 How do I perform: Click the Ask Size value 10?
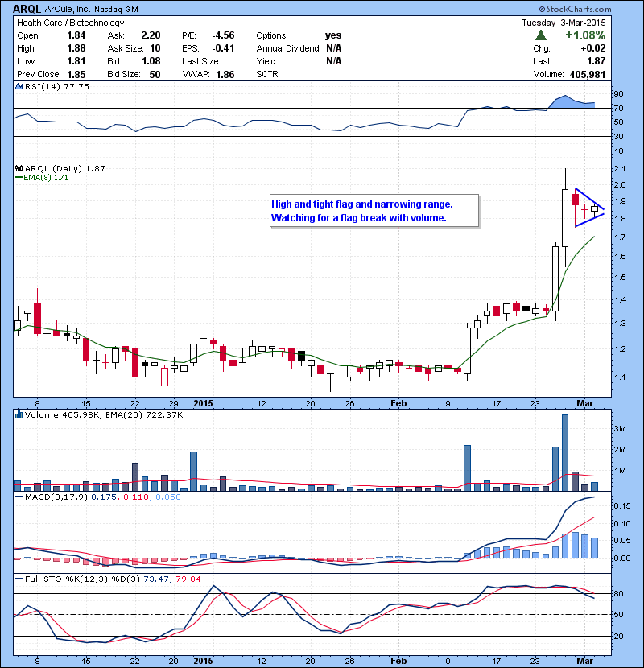[x=155, y=48]
